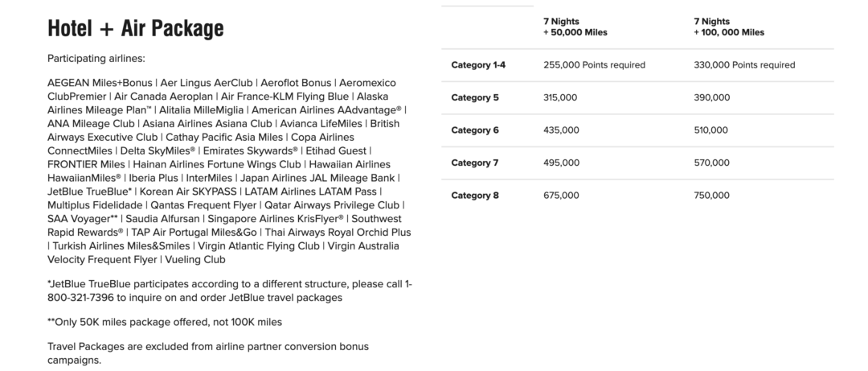Screen dimensions: 868x371
Task: Click the 495,000 points value
Action: click(561, 163)
